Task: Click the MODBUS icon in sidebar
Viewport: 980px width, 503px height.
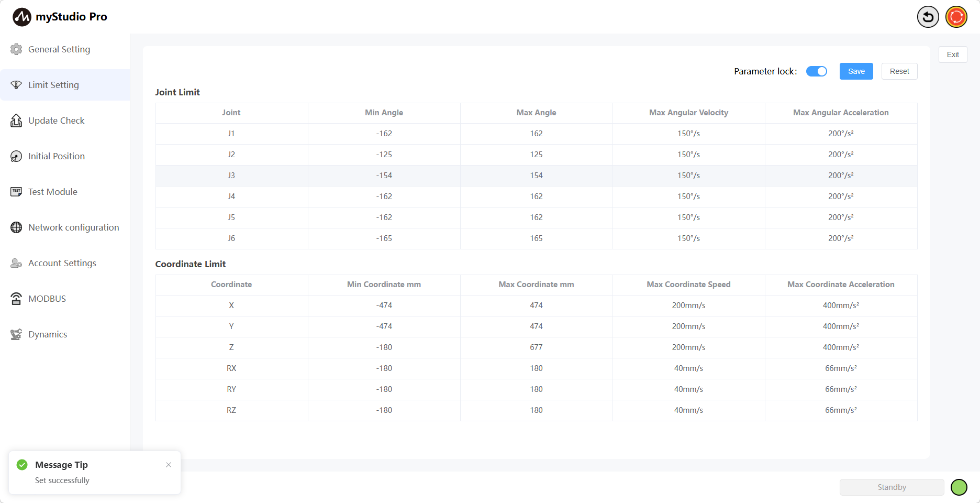Action: [x=16, y=299]
